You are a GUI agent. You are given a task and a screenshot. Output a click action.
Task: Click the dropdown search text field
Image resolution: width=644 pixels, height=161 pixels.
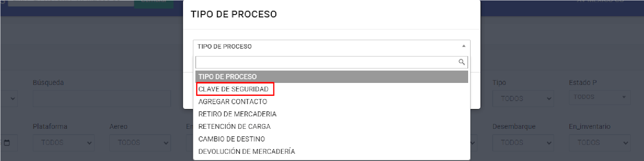click(x=326, y=62)
